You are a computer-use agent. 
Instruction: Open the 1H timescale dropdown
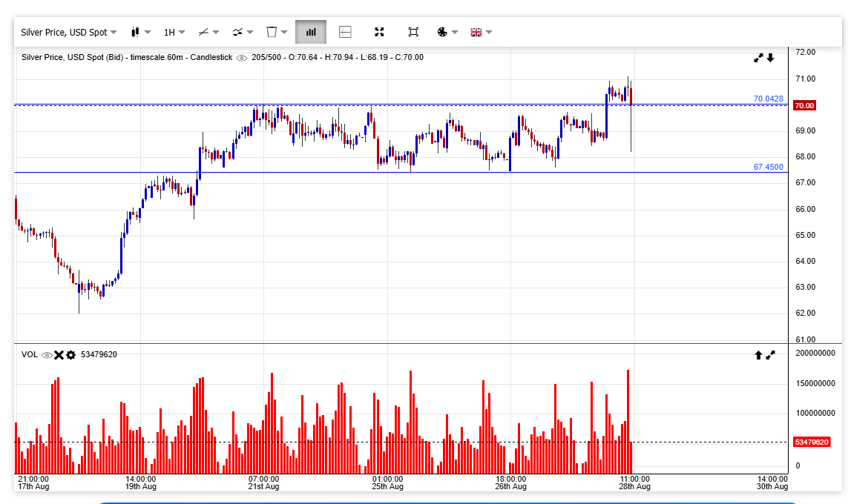point(174,33)
